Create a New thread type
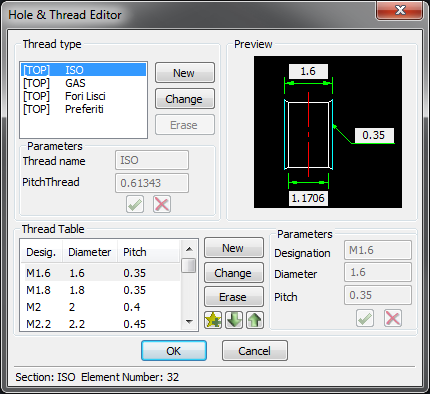This screenshot has width=430, height=394. coord(185,73)
